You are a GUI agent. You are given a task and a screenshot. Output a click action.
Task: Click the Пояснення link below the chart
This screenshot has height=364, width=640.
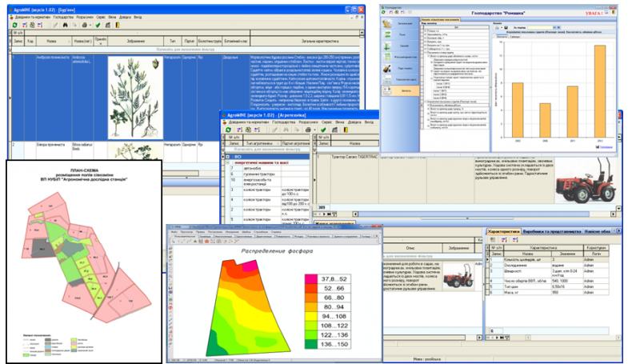click(606, 147)
